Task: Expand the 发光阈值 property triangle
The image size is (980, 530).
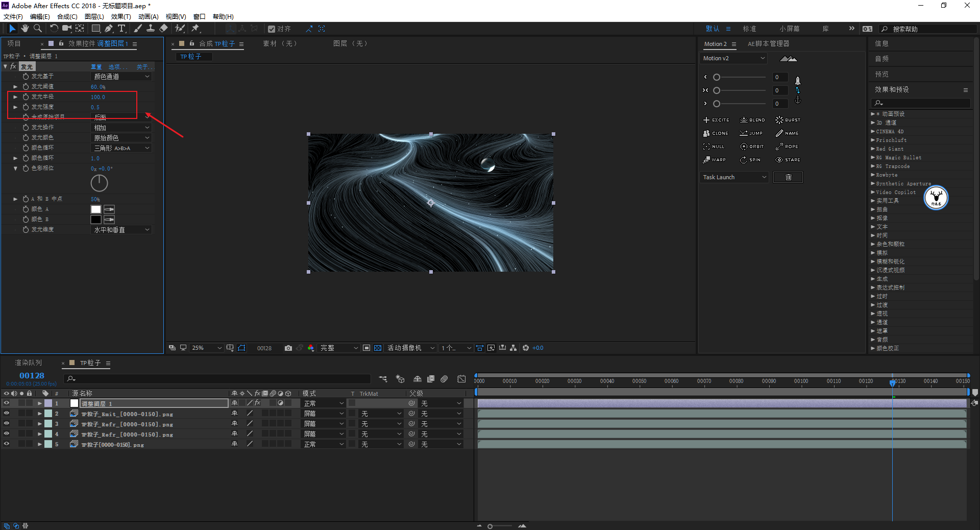Action: 15,86
